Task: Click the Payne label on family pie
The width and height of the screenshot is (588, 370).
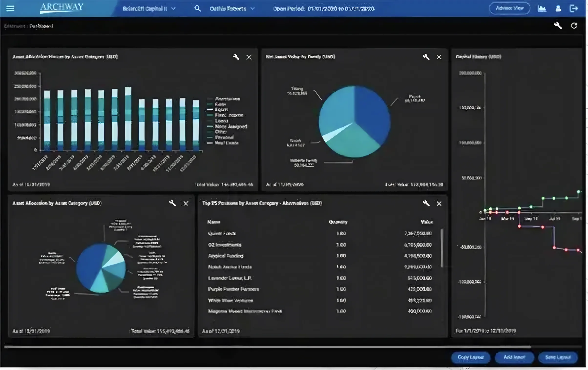Action: (x=415, y=98)
